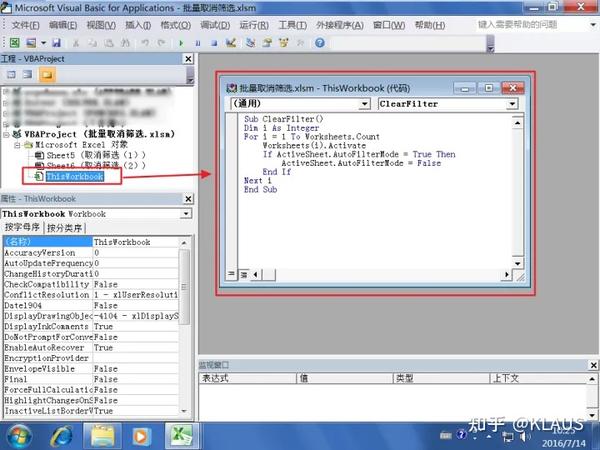Click the blue Help question mark icon
The image size is (600, 450).
pyautogui.click(x=320, y=42)
